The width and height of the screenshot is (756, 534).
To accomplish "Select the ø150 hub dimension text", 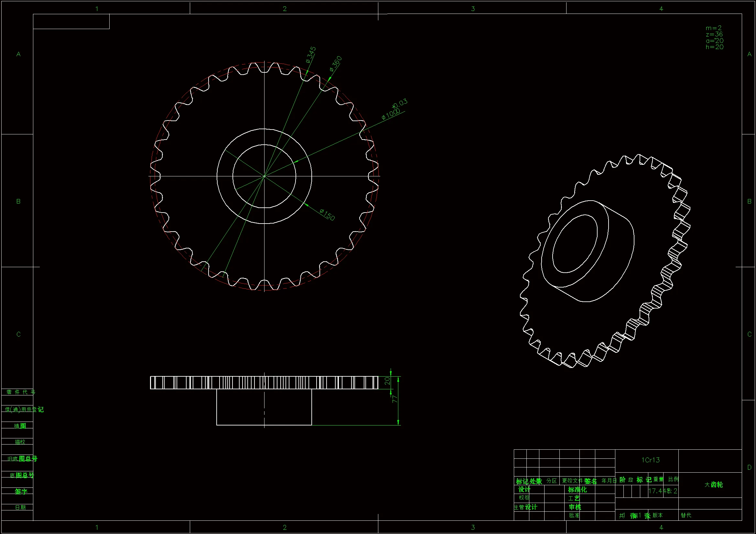I will pos(327,215).
